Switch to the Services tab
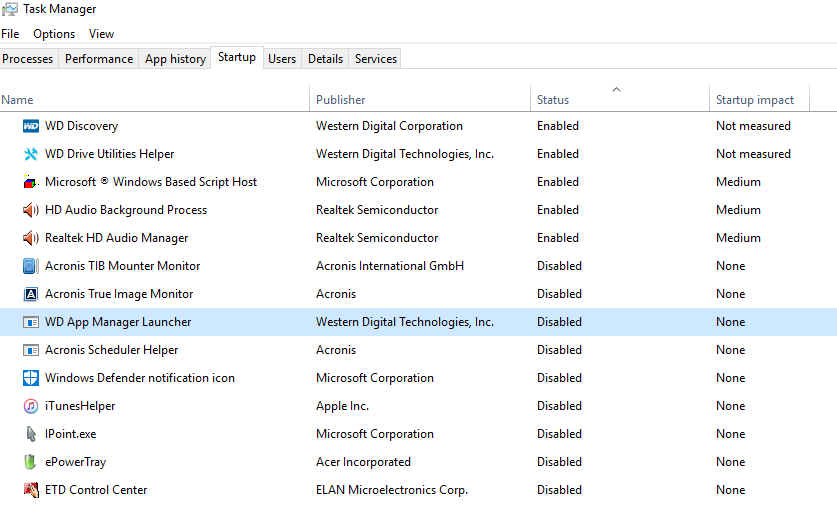The image size is (837, 514). 376,59
